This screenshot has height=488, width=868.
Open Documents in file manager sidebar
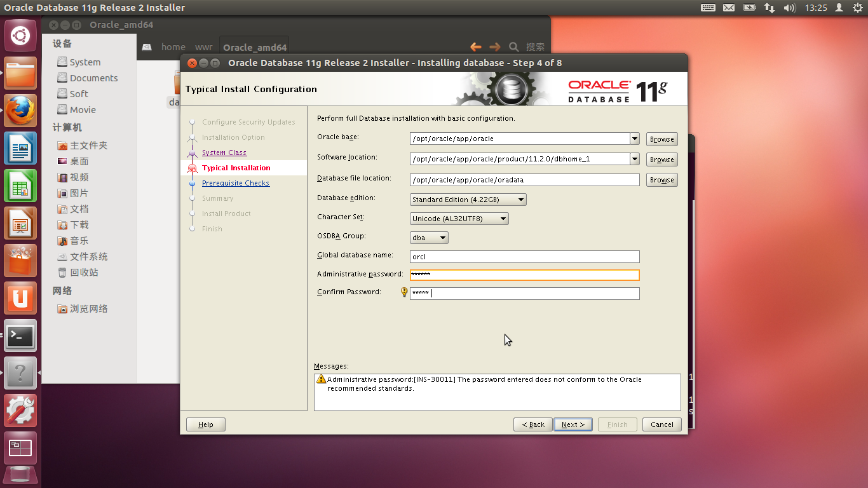click(x=94, y=78)
